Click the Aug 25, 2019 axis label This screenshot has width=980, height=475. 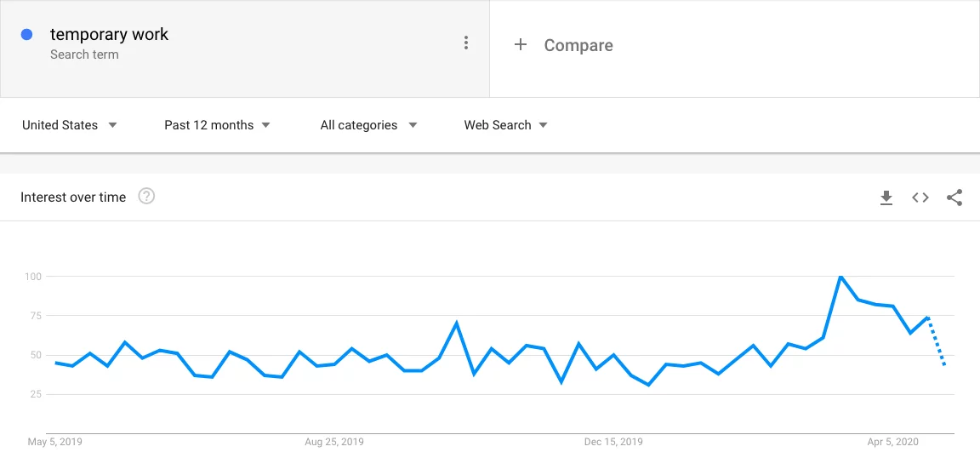coord(334,442)
